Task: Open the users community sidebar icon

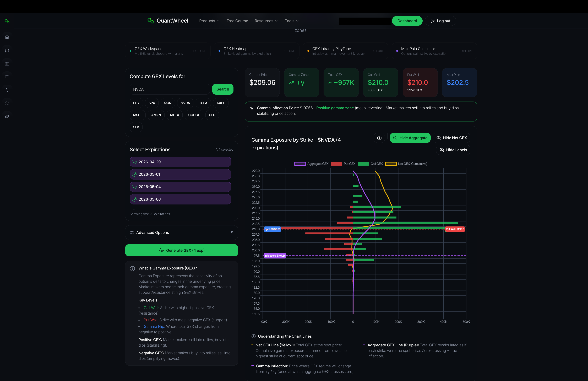Action: point(7,103)
